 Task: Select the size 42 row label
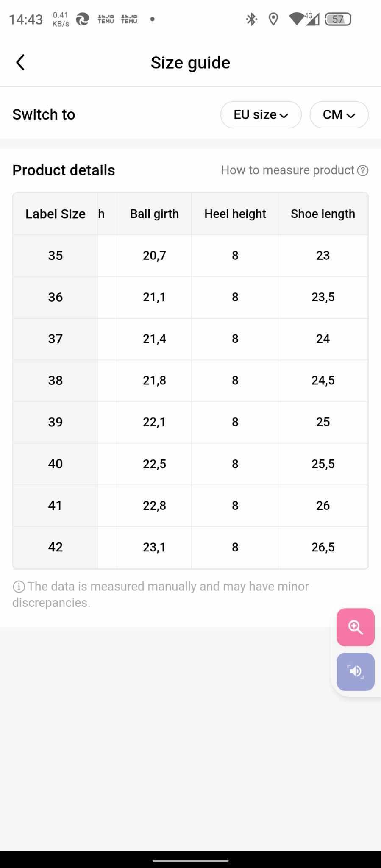coord(56,547)
